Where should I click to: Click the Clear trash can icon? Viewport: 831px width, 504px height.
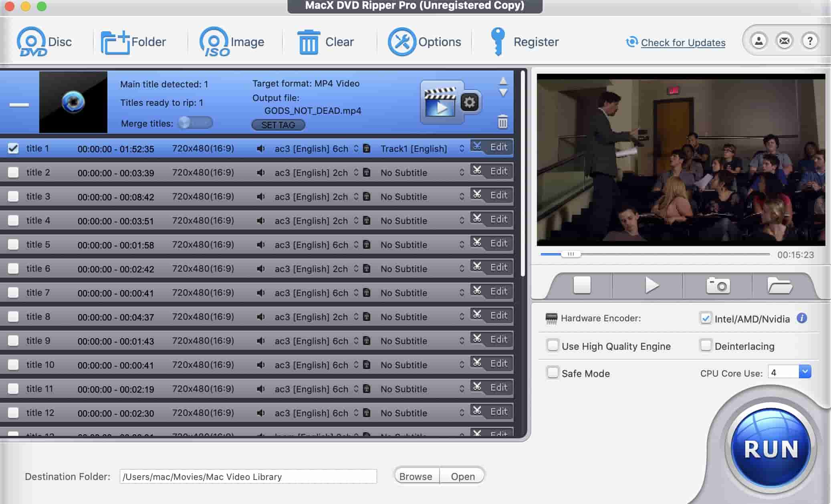coord(308,42)
